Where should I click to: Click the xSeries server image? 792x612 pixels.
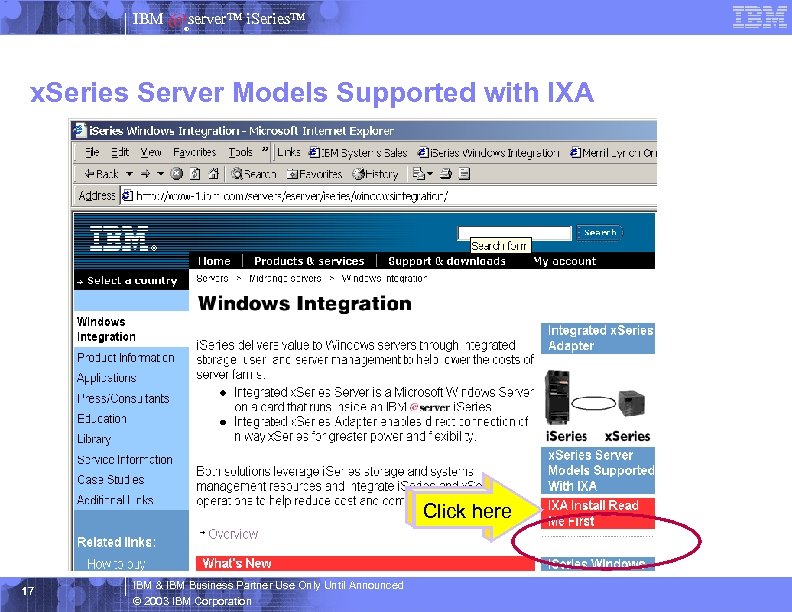631,403
